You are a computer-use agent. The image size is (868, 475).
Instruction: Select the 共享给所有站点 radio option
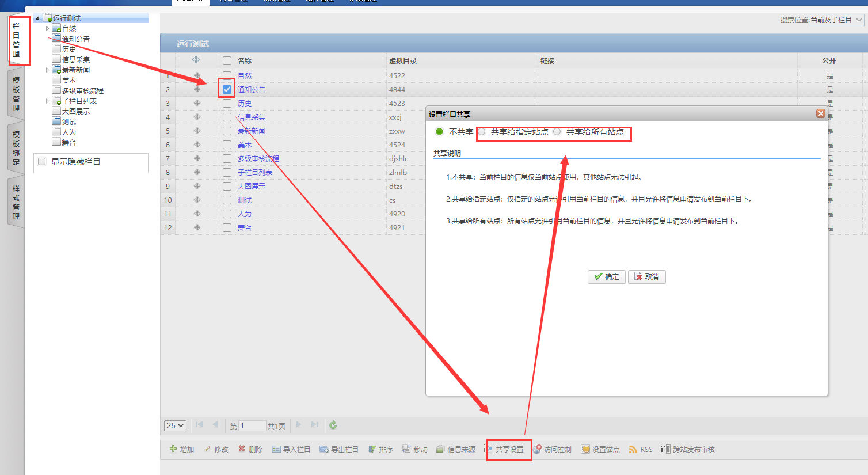tap(557, 132)
